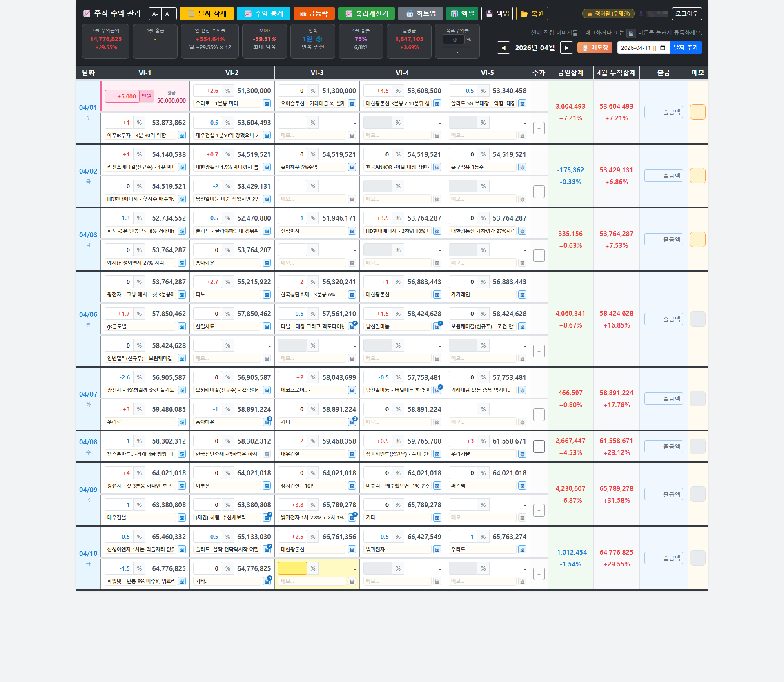Decrease font size with A- button
This screenshot has width=784, height=682.
(x=155, y=14)
